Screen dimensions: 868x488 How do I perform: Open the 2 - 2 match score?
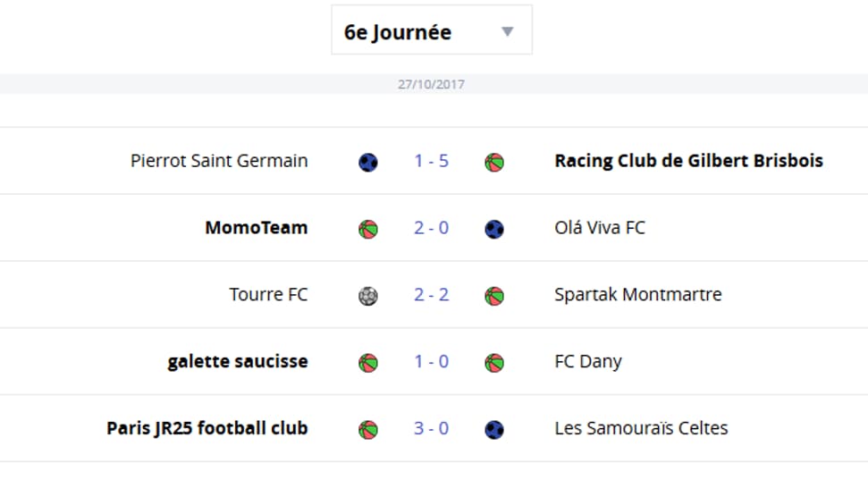click(431, 295)
